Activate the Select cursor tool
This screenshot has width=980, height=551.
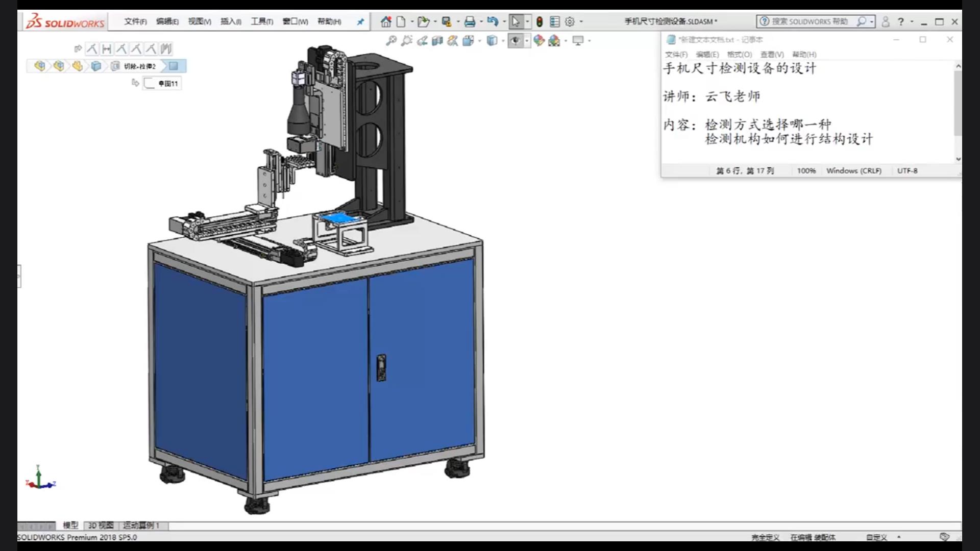click(516, 21)
